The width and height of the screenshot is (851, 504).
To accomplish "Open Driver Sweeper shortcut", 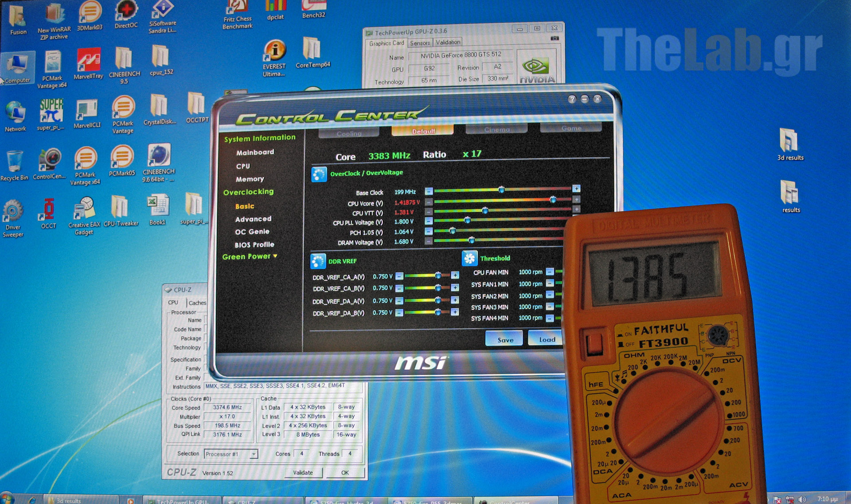I will coord(13,219).
